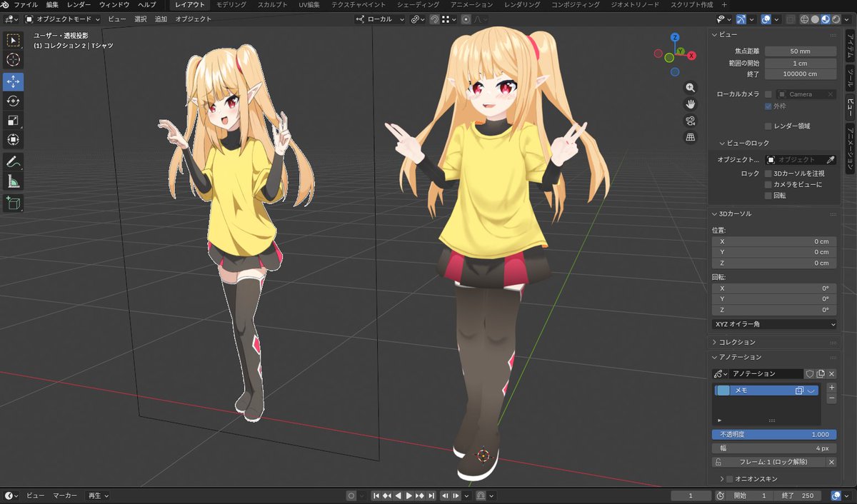Remove annotation layer with minus button
The image size is (857, 504).
point(831,398)
